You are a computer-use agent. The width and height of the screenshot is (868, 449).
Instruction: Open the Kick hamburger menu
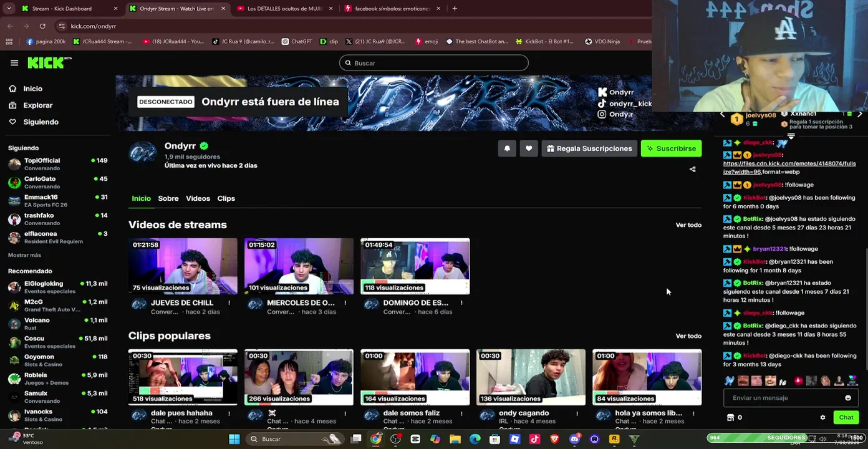click(x=14, y=62)
